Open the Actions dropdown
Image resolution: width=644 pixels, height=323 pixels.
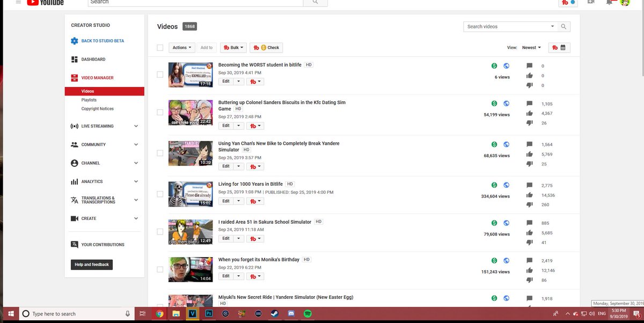[181, 48]
